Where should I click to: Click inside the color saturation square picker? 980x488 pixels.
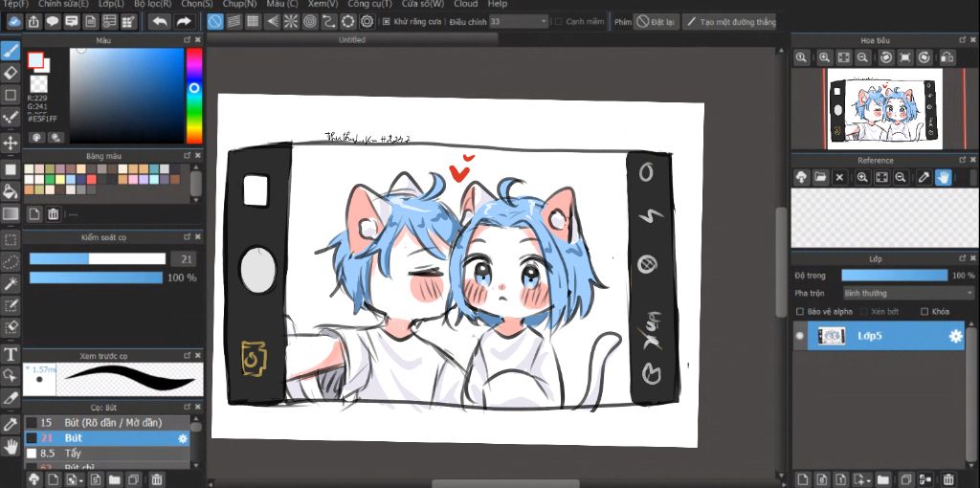pyautogui.click(x=127, y=96)
